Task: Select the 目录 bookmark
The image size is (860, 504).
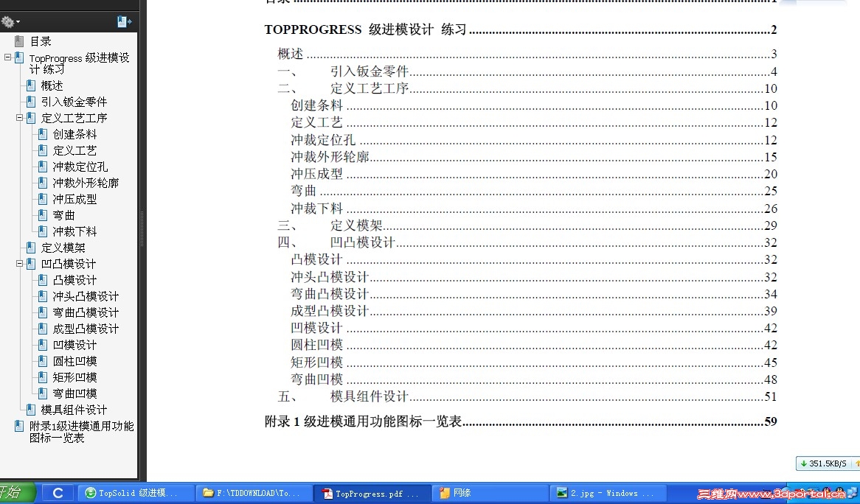Action: (x=41, y=42)
